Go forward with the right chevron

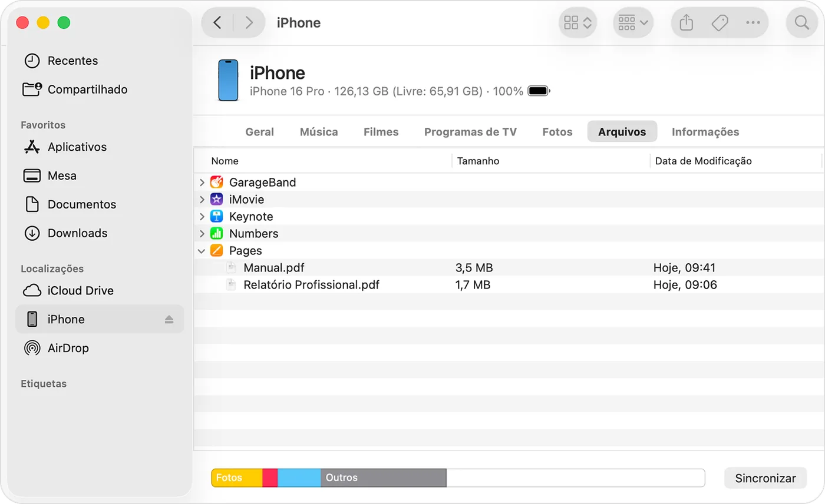[249, 23]
